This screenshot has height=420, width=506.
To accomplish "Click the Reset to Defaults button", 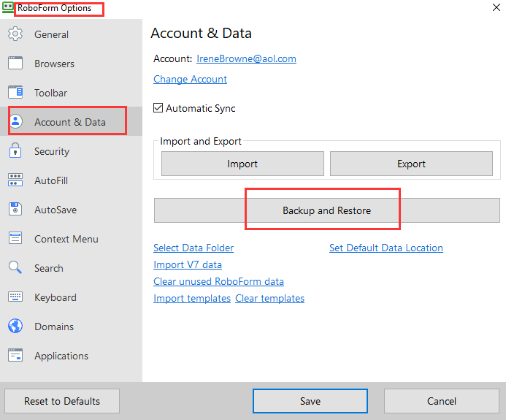I will pyautogui.click(x=62, y=401).
